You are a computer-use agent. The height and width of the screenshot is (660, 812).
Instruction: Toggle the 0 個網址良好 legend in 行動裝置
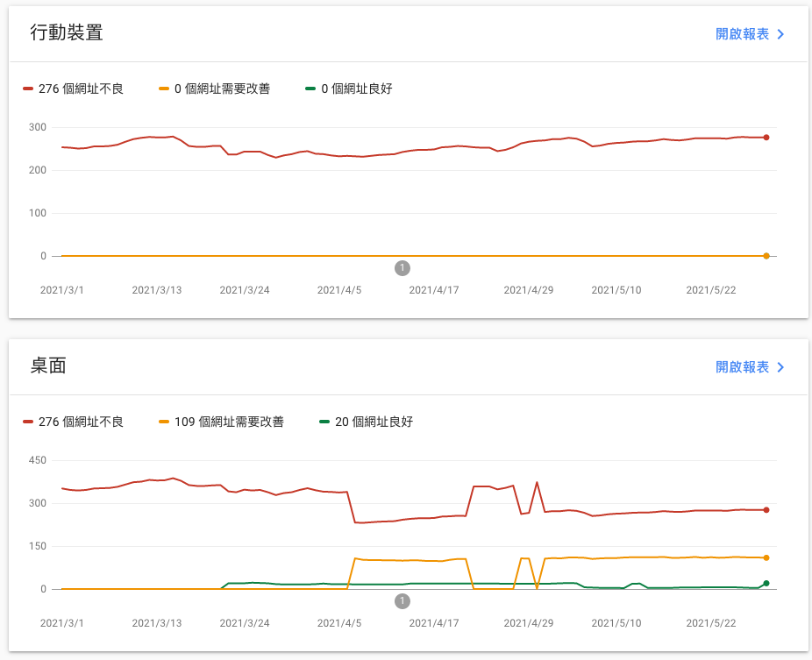click(x=348, y=89)
